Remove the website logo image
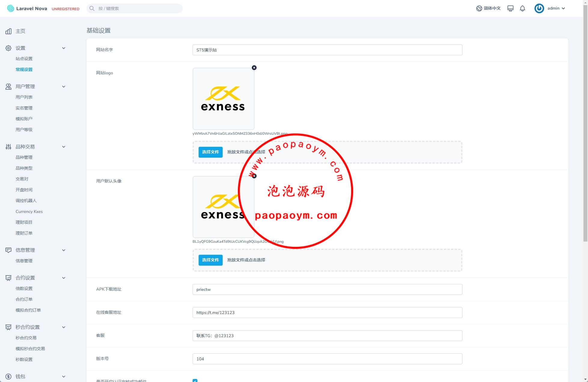Screen dimensions: 588x382 (254, 68)
